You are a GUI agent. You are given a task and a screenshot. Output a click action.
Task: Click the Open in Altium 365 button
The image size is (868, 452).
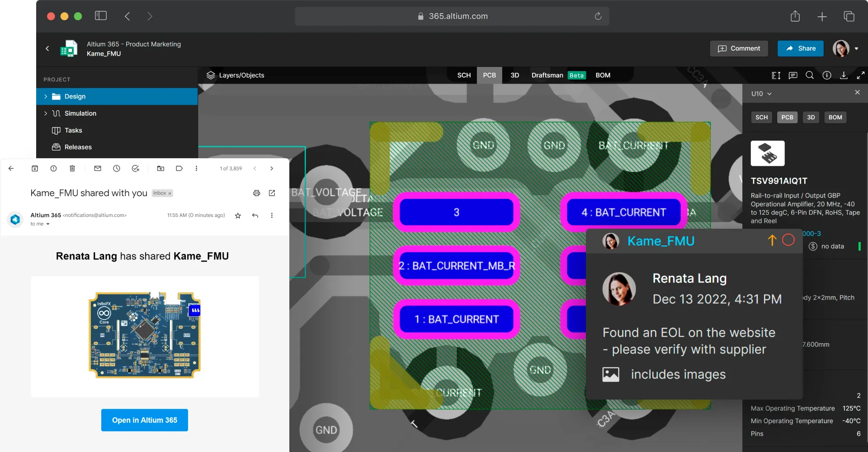144,420
